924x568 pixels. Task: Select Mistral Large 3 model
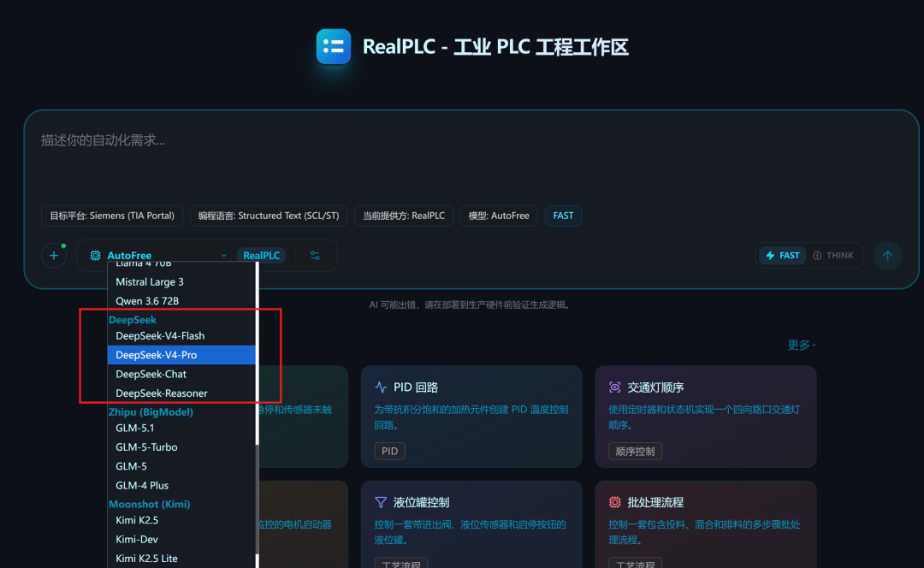click(x=181, y=282)
